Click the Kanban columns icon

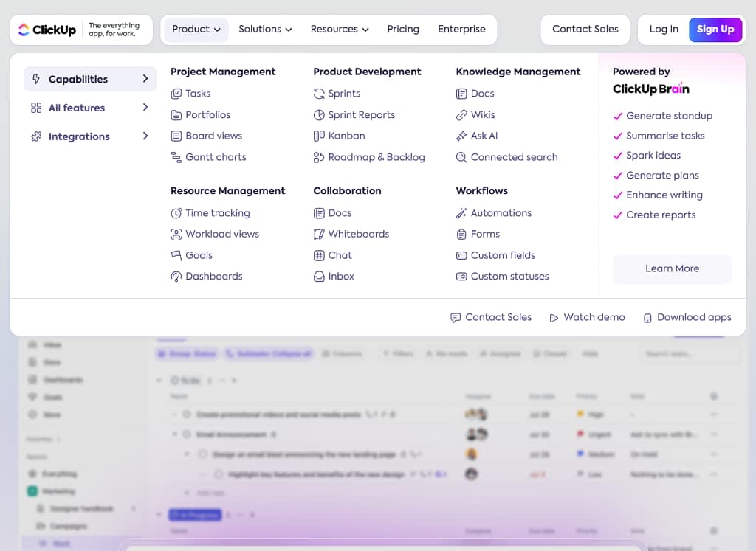319,136
